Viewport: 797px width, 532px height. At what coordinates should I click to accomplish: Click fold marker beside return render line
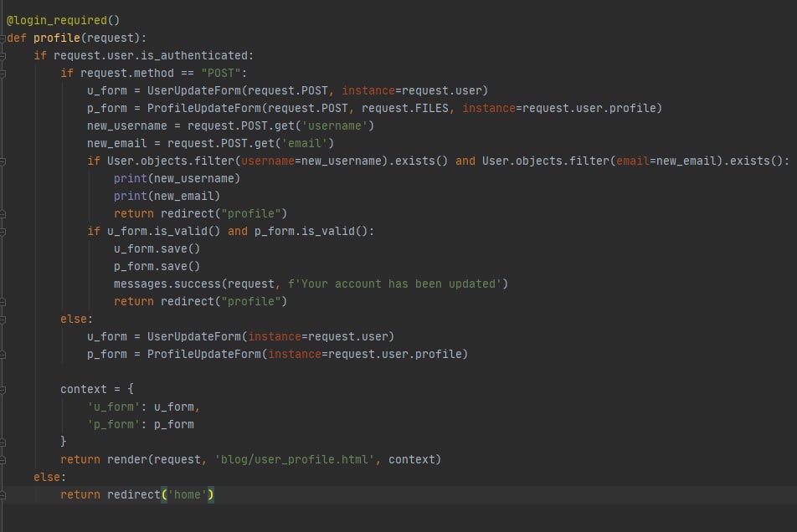tap(3, 460)
